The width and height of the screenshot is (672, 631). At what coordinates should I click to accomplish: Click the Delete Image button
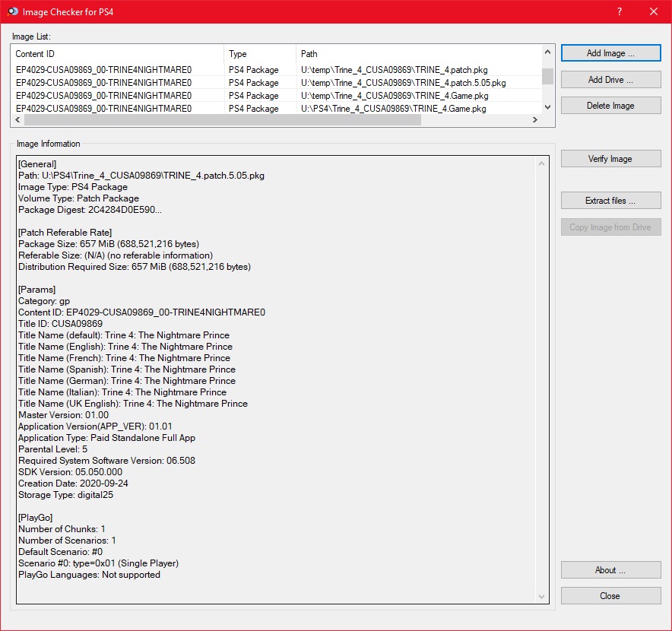pyautogui.click(x=610, y=106)
